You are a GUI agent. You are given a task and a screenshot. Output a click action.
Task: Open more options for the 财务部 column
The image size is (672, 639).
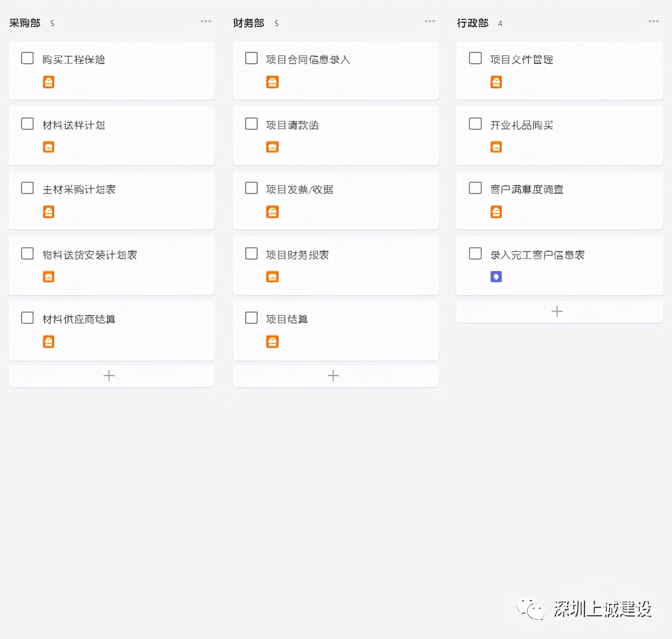click(429, 20)
